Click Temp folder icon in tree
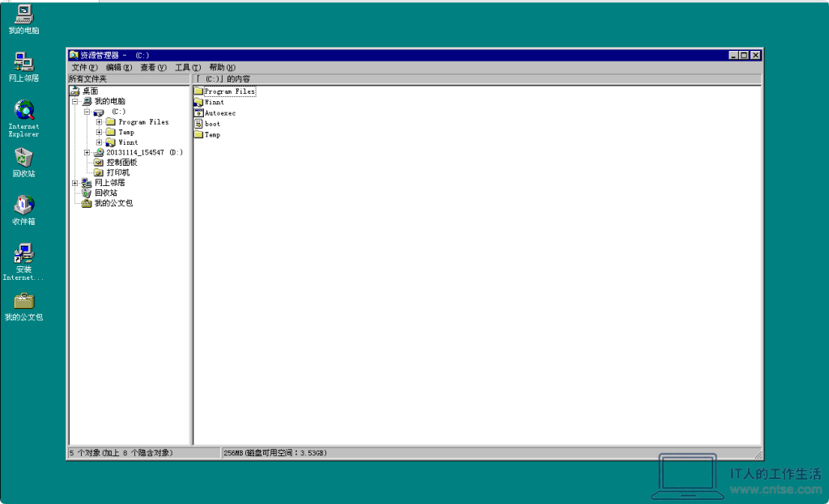The width and height of the screenshot is (829, 504). tap(110, 132)
